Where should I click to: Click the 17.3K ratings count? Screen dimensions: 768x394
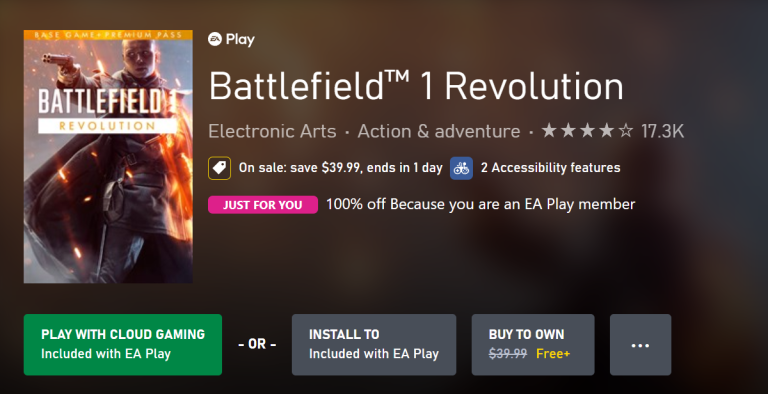click(662, 131)
